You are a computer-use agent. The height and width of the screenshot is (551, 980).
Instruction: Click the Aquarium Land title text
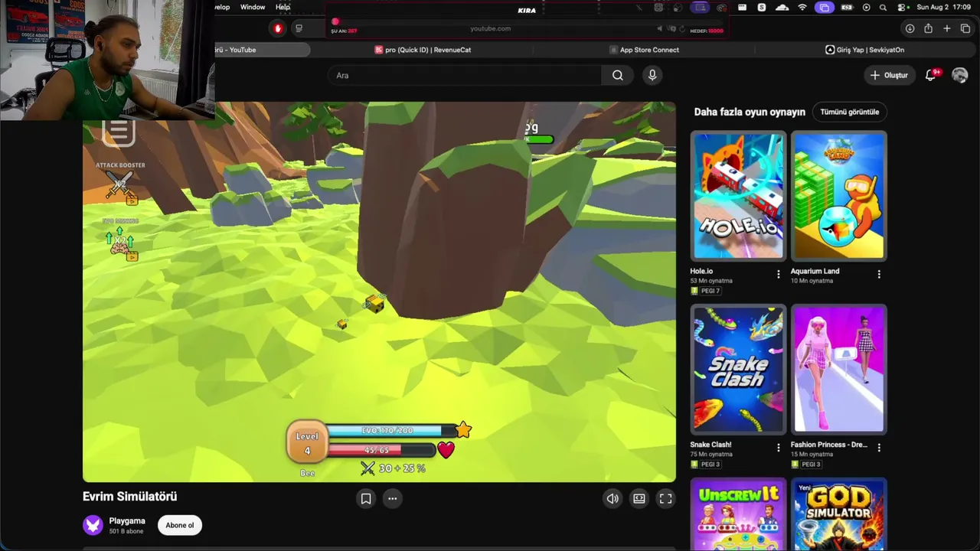815,271
